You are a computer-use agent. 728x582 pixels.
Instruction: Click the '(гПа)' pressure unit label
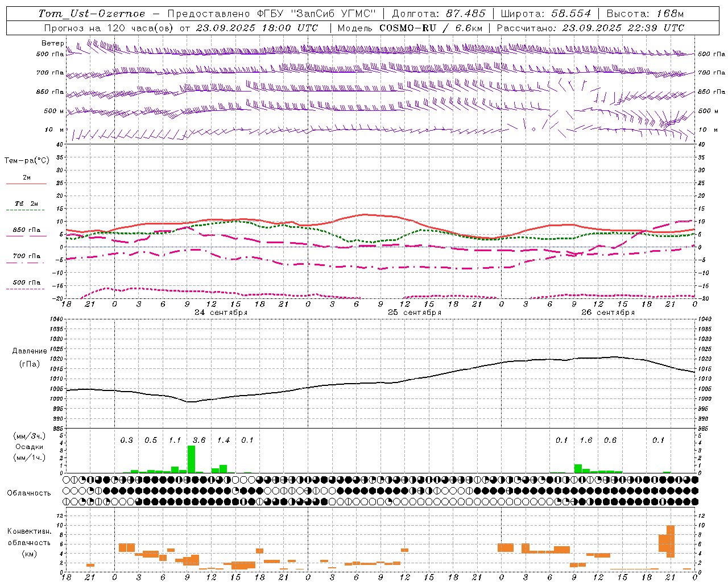pos(30,364)
